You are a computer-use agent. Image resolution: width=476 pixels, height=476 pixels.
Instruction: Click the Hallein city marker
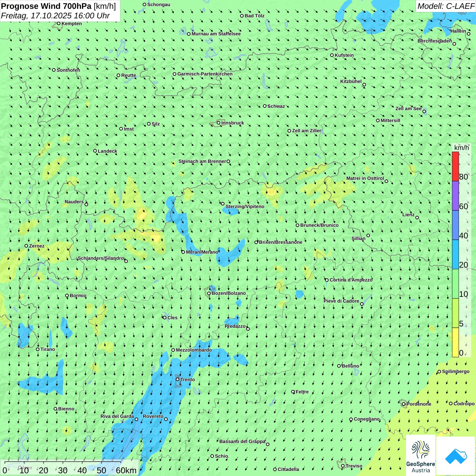(x=469, y=34)
